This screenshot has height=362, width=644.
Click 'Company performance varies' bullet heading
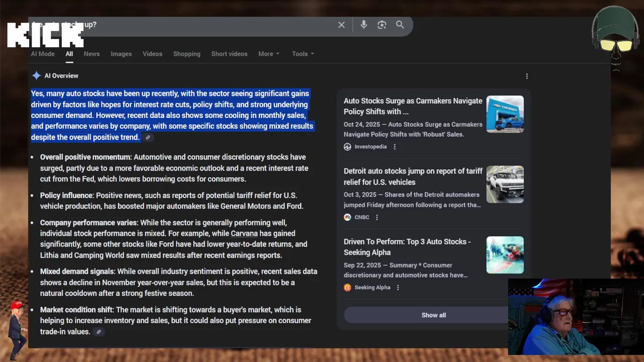click(89, 223)
